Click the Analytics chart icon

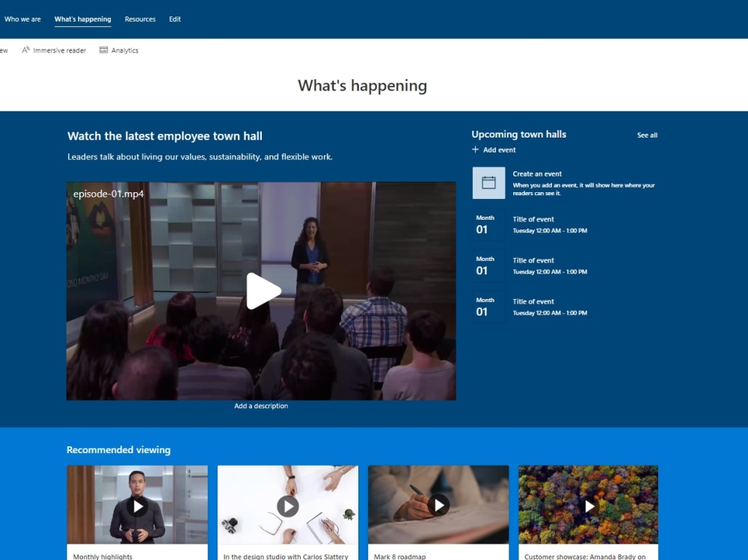tap(103, 49)
